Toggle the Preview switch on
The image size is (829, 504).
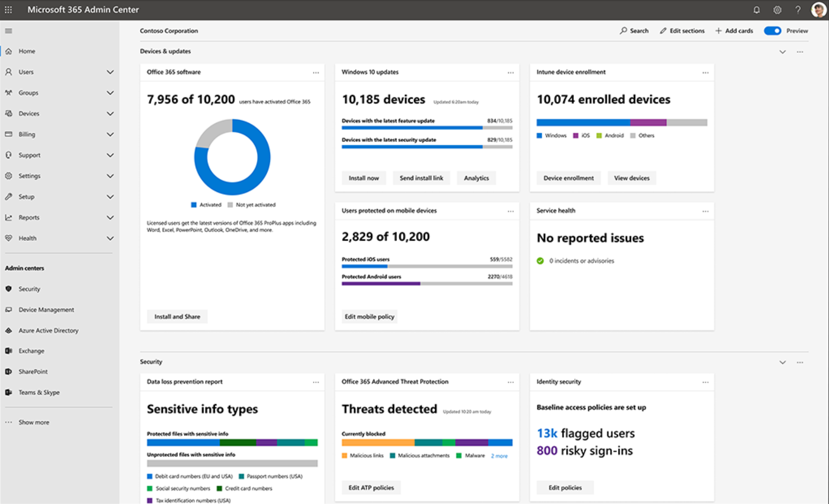tap(773, 30)
